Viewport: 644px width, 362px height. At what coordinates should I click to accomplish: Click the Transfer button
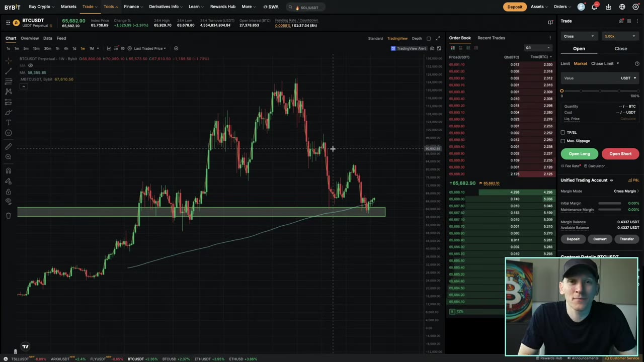click(x=626, y=239)
